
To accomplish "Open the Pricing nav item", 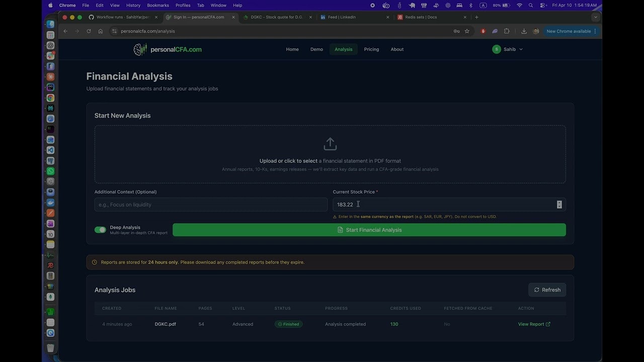I will 371,49.
